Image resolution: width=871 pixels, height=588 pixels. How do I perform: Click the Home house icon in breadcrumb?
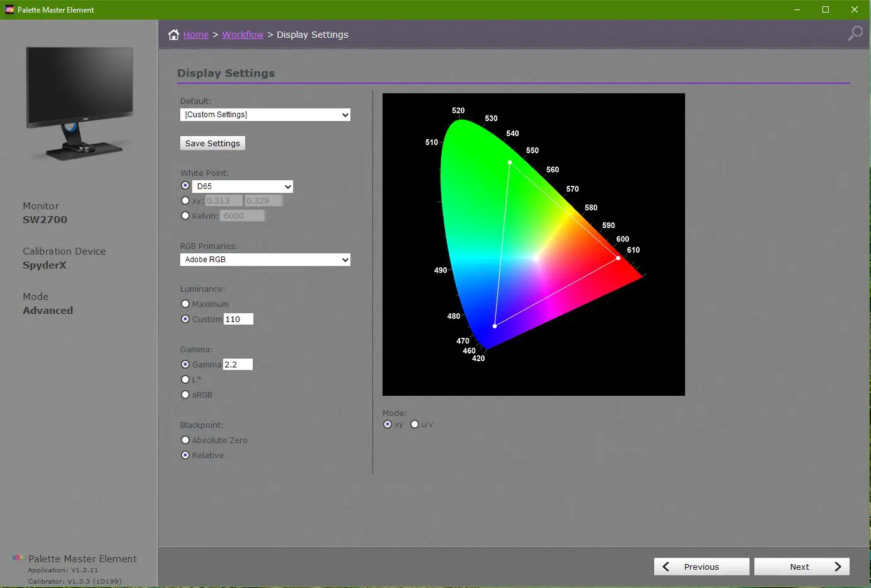coord(173,35)
